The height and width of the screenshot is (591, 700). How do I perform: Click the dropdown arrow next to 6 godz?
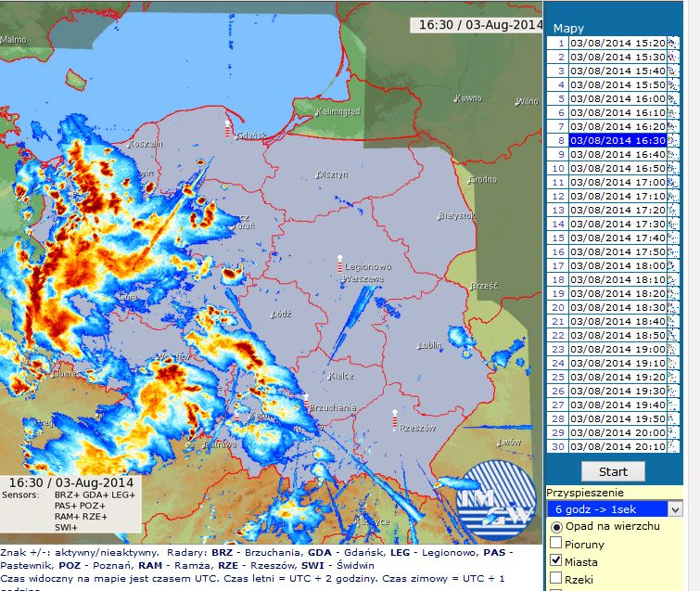675,509
